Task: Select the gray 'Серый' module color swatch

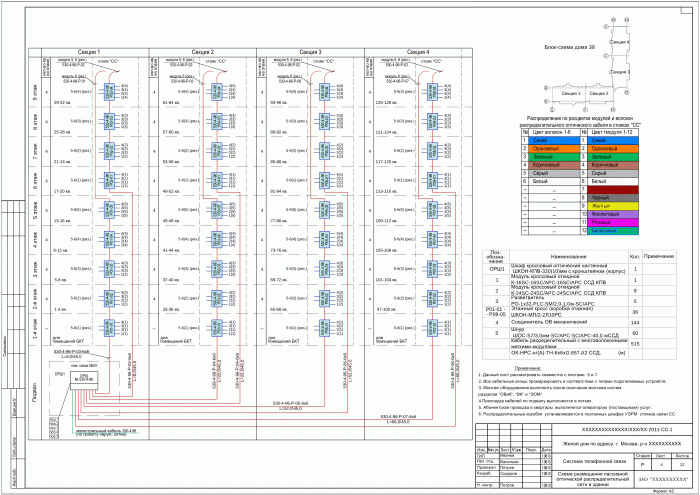Action: click(x=612, y=173)
